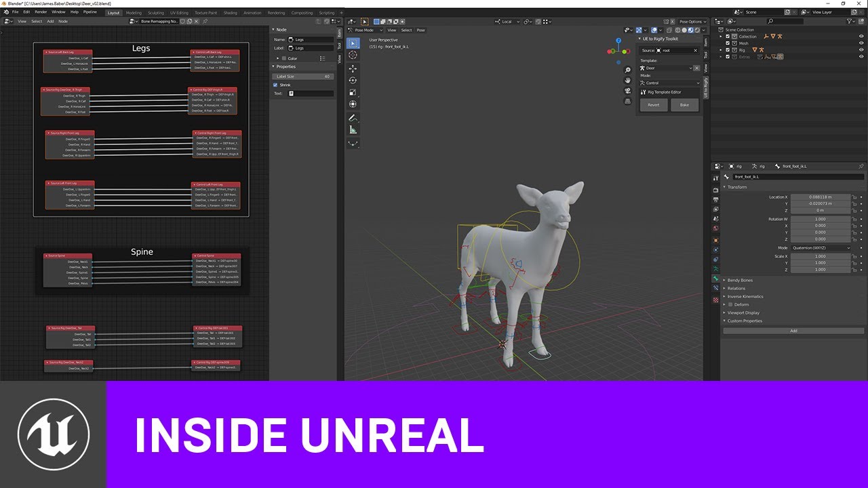Expand the Relations panel
The width and height of the screenshot is (868, 488).
[736, 288]
